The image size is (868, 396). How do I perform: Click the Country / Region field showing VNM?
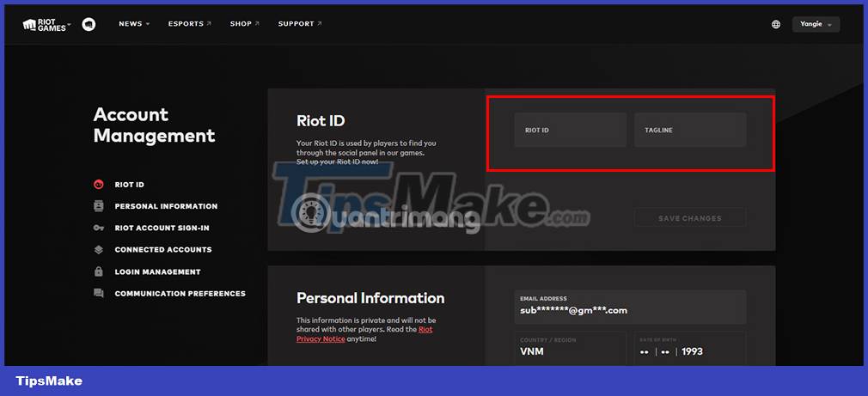tap(570, 348)
